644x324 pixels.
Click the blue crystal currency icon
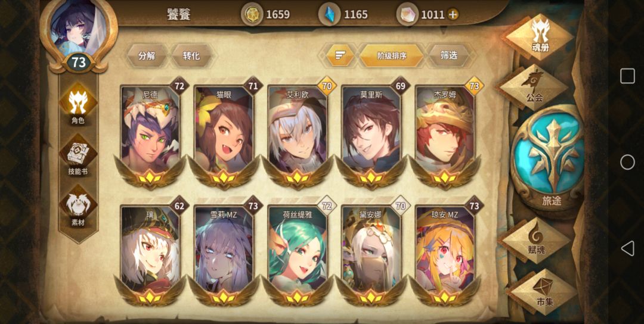click(329, 14)
